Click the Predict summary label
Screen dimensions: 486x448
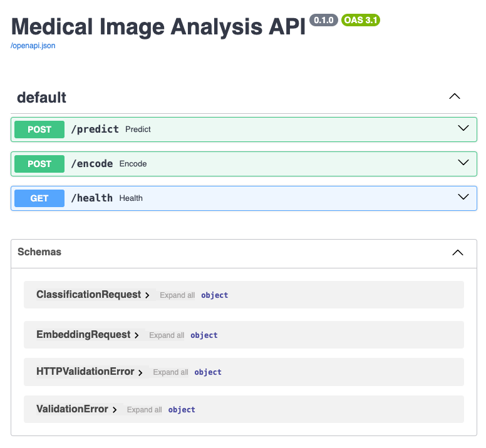click(x=138, y=130)
